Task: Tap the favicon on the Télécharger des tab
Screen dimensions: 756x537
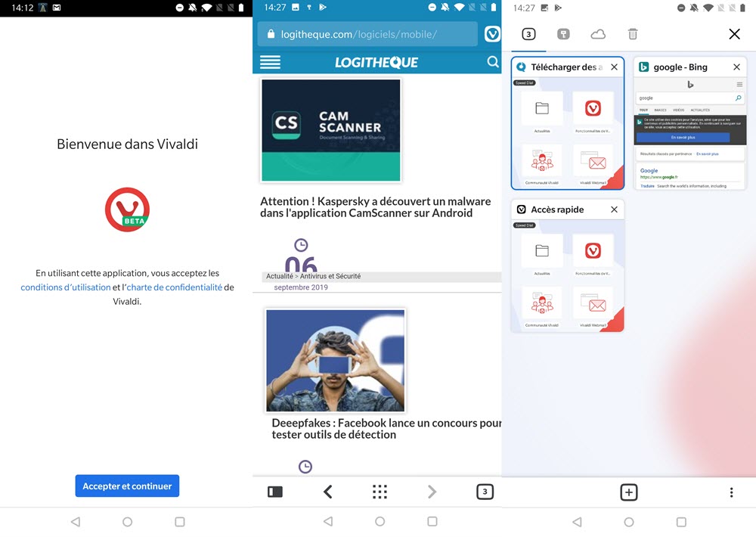Action: [521, 67]
